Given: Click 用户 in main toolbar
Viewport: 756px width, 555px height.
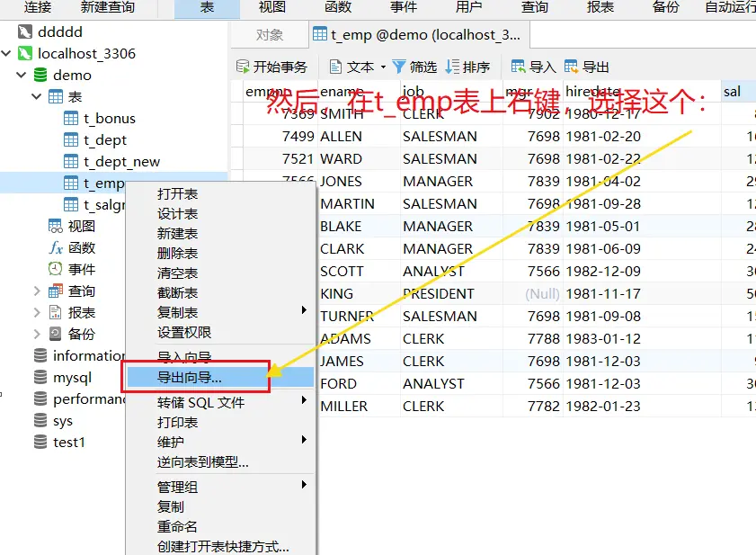Looking at the screenshot, I should [x=469, y=7].
